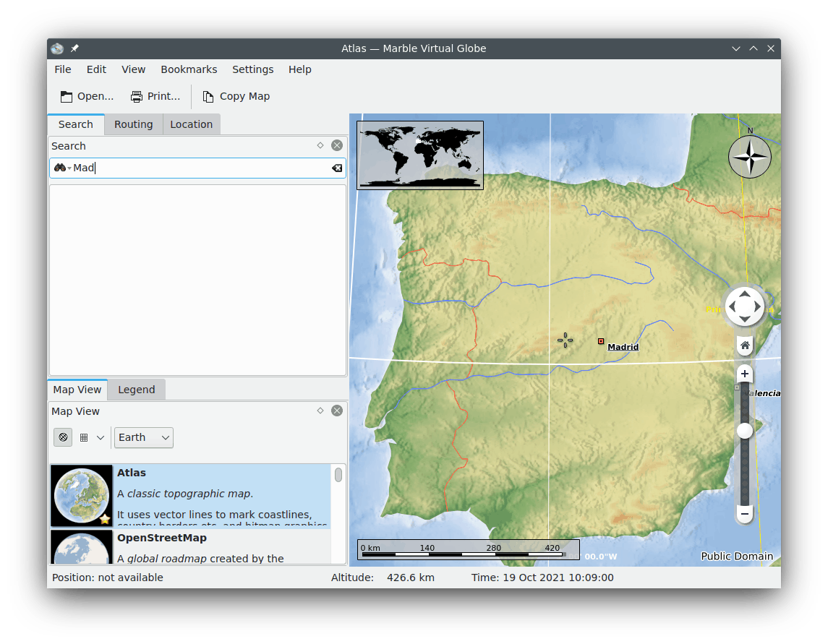Click the Position not available status
This screenshot has width=828, height=644.
108,578
